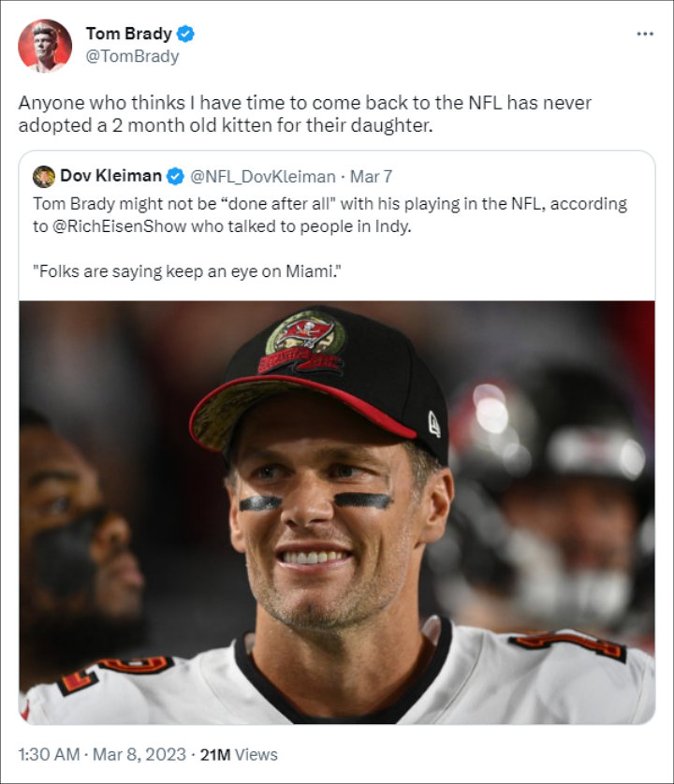The height and width of the screenshot is (784, 674).
Task: Open the Dov Kleiman display name link
Action: [110, 176]
